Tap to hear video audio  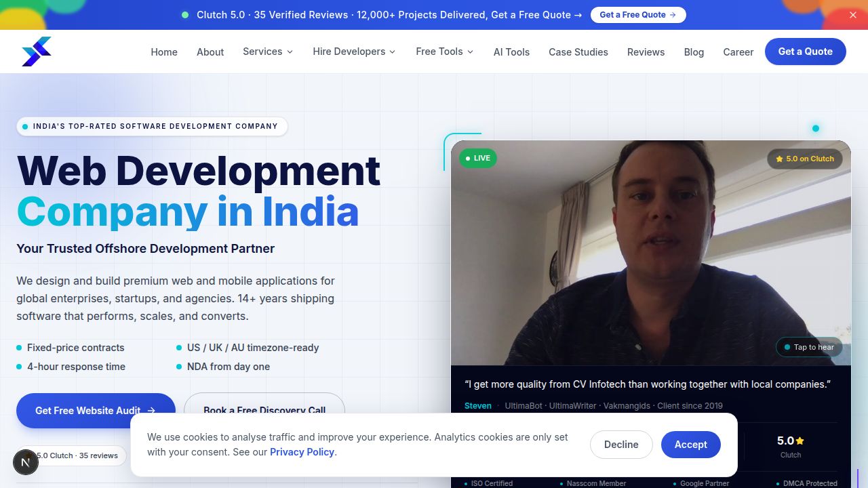809,347
